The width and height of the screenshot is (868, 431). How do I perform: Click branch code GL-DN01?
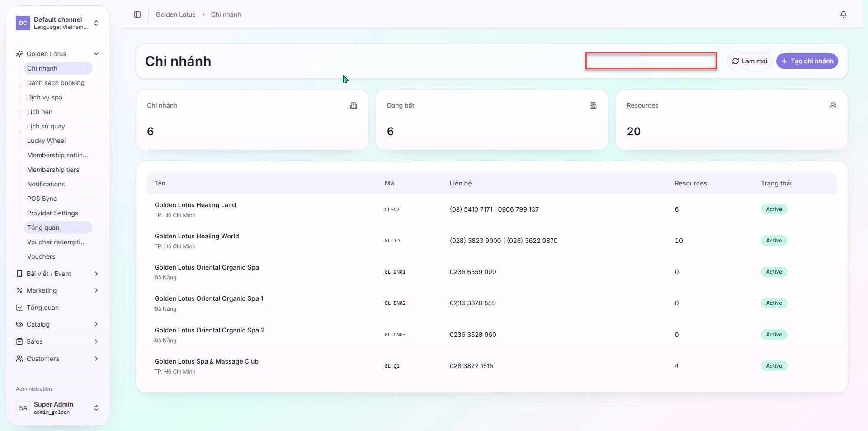[x=395, y=272]
